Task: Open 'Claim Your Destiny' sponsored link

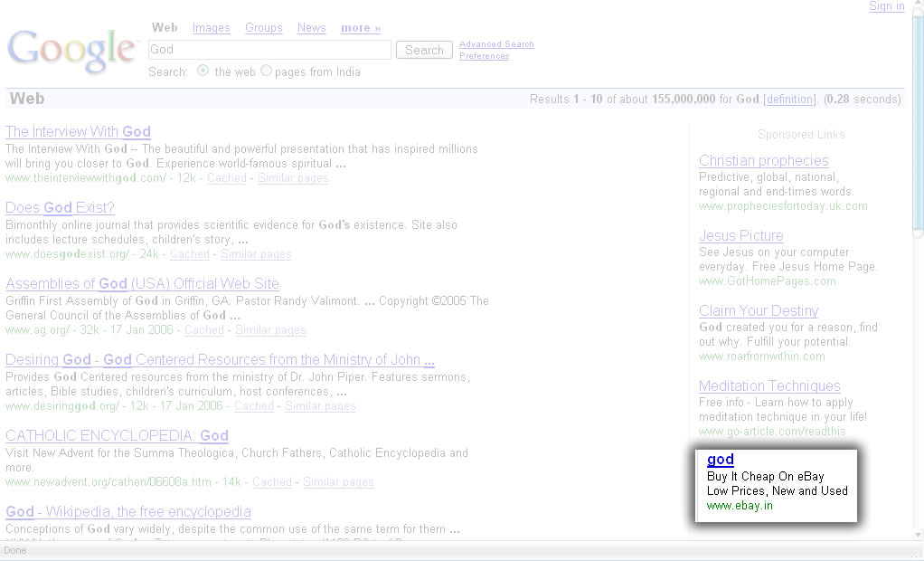Action: [x=759, y=311]
